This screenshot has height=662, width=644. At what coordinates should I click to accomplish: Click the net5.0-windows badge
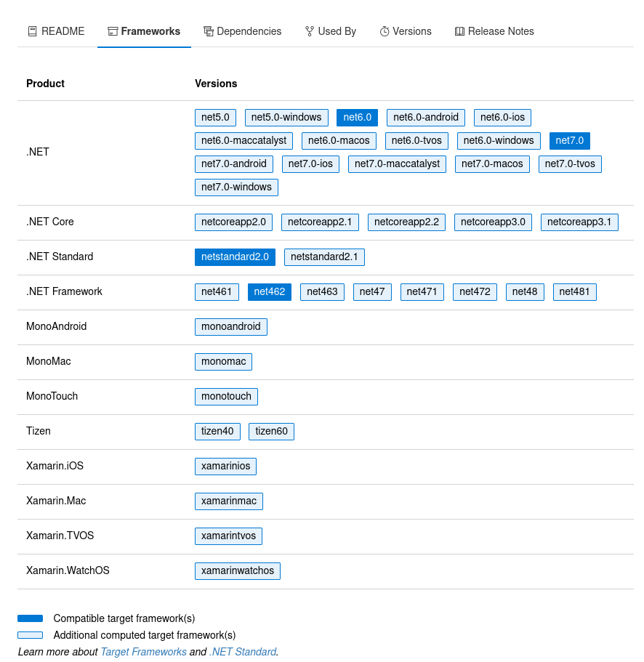(x=286, y=118)
